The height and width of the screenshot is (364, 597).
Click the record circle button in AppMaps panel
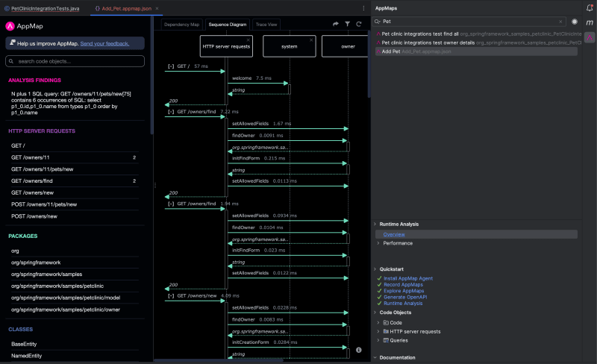click(x=575, y=22)
